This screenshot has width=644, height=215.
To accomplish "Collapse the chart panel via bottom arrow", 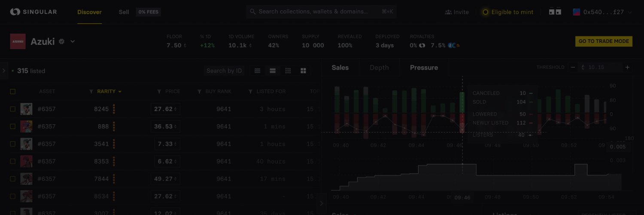I will [322, 203].
